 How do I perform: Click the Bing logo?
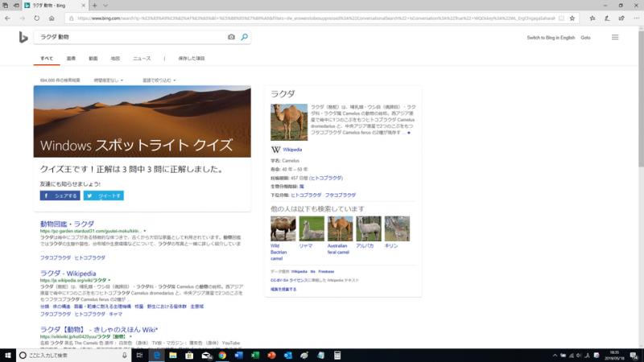click(23, 37)
